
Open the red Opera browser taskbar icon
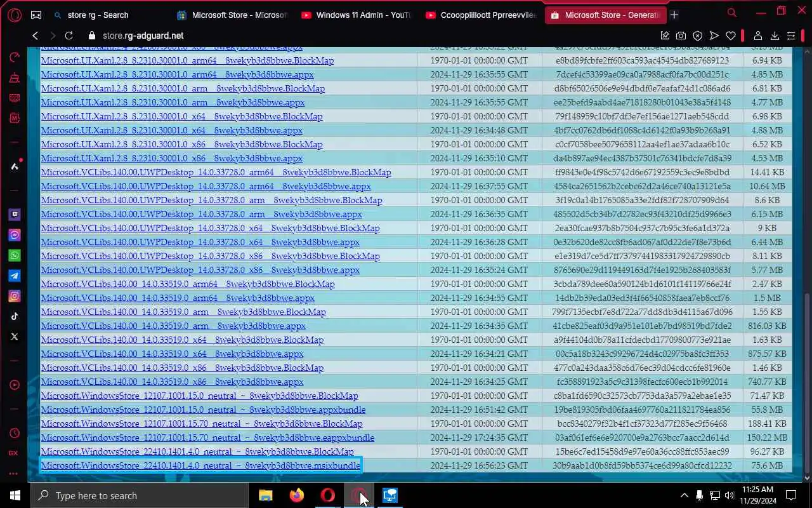coord(328,495)
